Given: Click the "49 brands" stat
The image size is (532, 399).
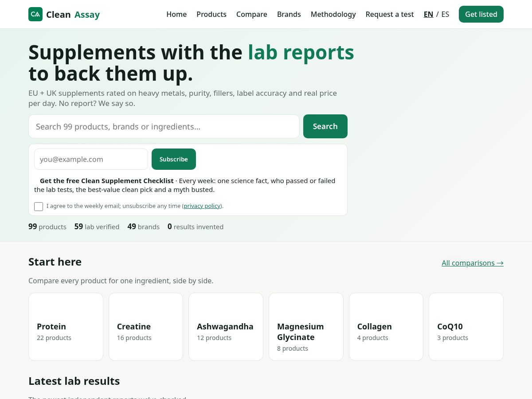Looking at the screenshot, I should [x=143, y=227].
